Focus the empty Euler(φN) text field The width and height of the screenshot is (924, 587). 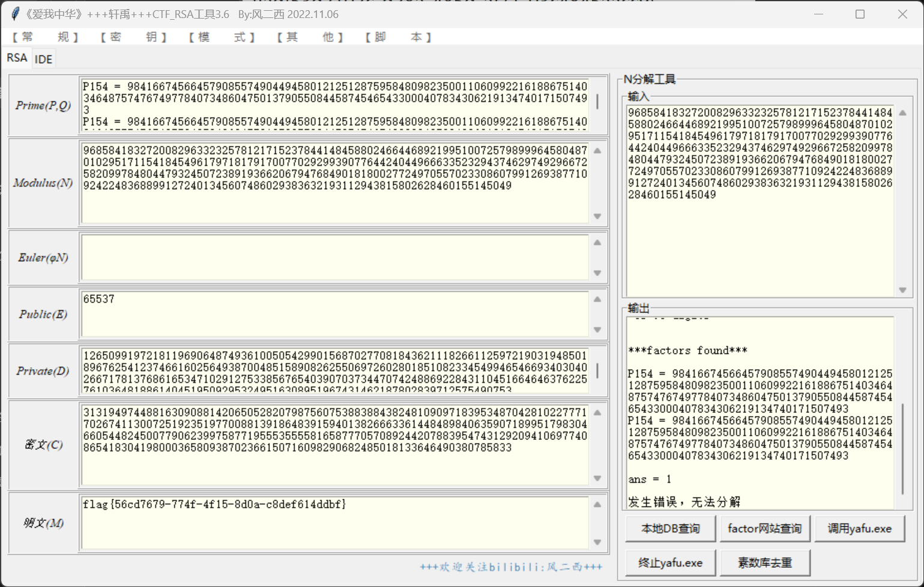334,257
